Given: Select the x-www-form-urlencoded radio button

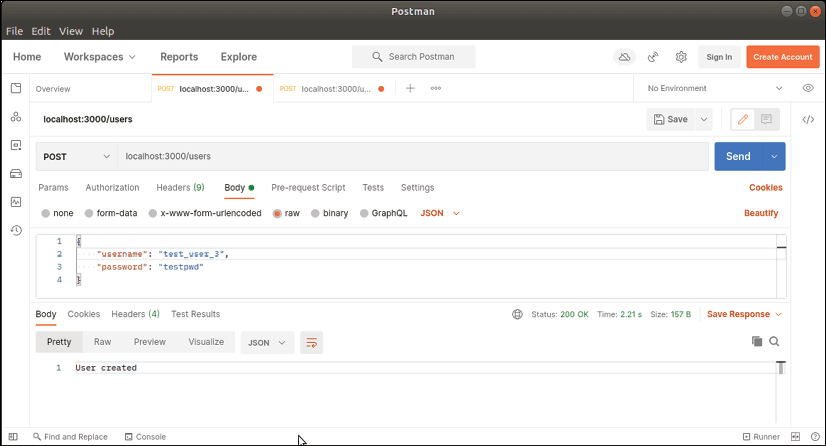Looking at the screenshot, I should (x=153, y=213).
